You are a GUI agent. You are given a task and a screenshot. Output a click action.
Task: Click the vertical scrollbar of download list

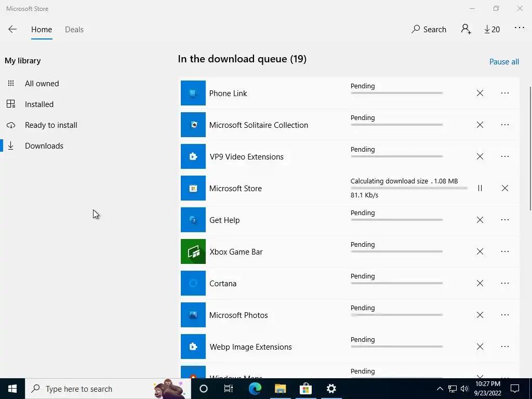point(530,149)
